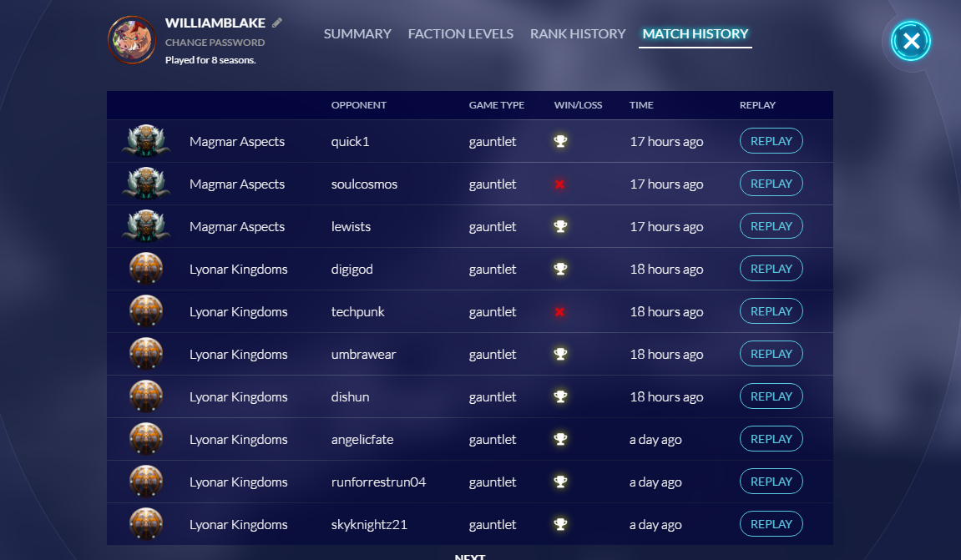Click the Lyonar faction icon in umbrawear row
The height and width of the screenshot is (560, 961).
pyautogui.click(x=146, y=354)
